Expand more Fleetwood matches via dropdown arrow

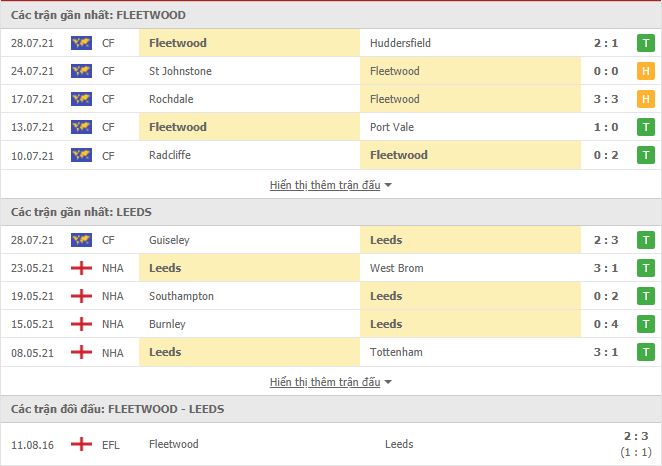coord(388,185)
